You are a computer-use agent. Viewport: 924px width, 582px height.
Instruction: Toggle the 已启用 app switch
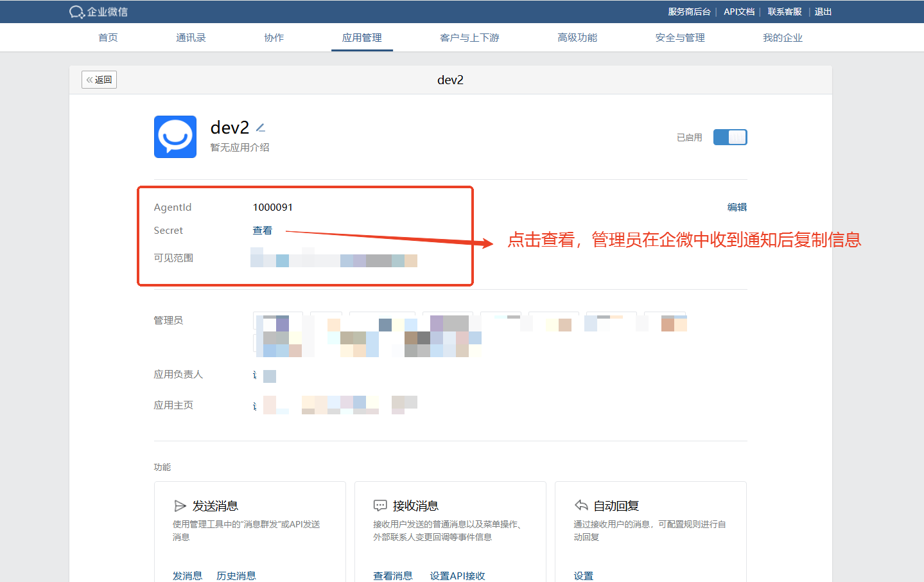[730, 137]
